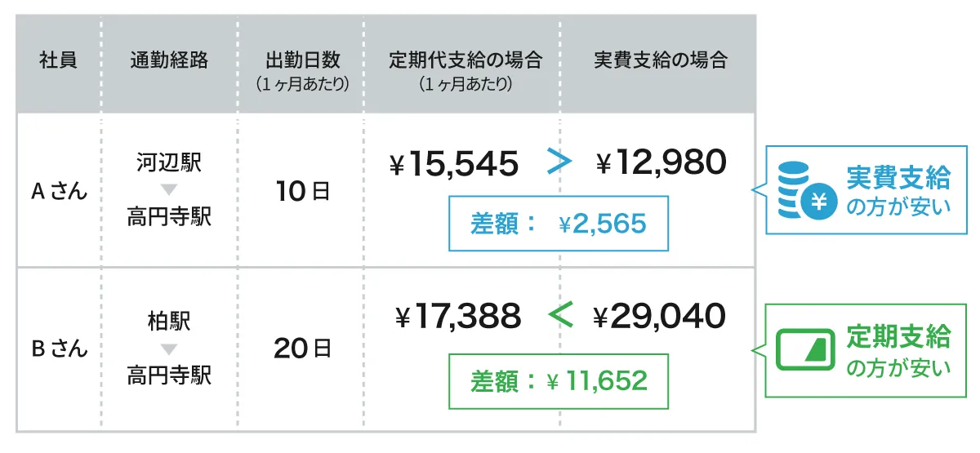Select the 通勤経路 column header

point(169,60)
